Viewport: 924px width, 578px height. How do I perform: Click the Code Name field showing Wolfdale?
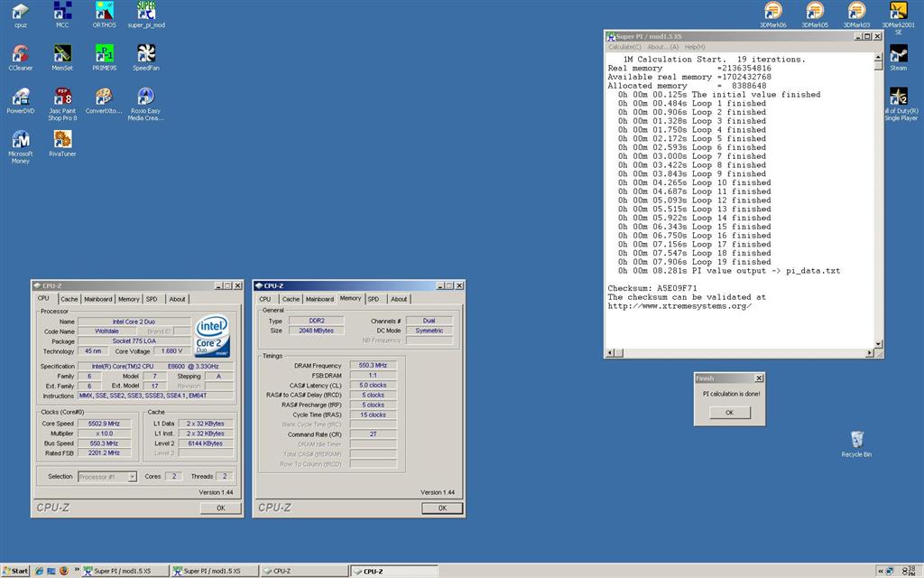click(106, 331)
